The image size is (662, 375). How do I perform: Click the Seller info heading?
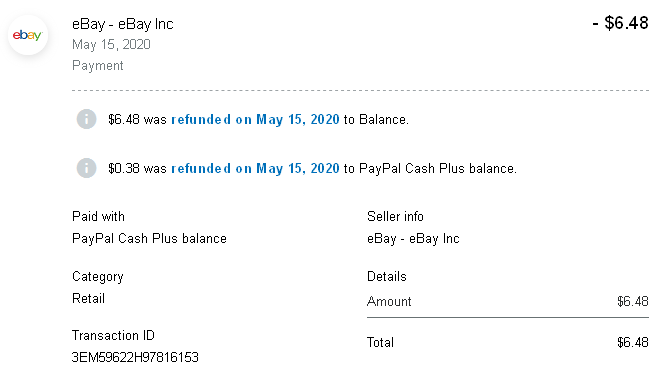point(395,216)
